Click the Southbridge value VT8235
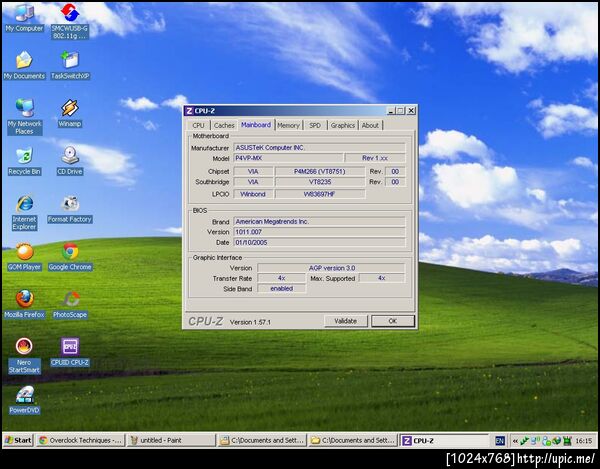The image size is (600, 469). point(320,182)
